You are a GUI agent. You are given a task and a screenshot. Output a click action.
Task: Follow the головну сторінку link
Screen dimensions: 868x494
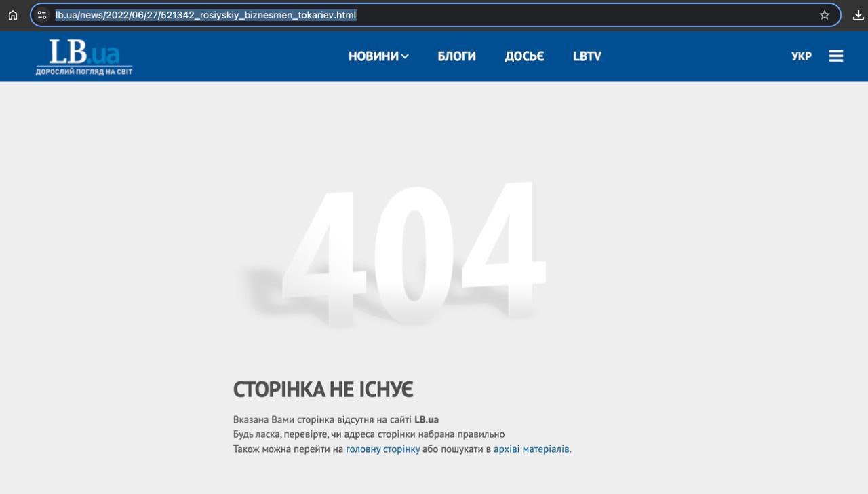coord(383,449)
